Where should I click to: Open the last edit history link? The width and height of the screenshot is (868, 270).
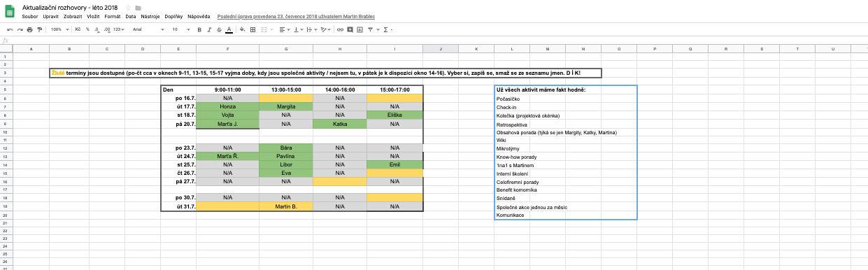[296, 15]
